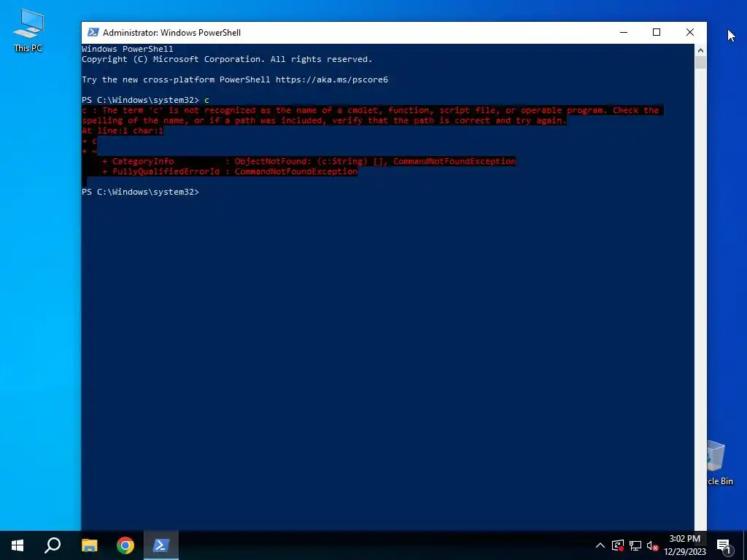The image size is (747, 560).
Task: Click the scrollbar up arrow in PowerShell
Action: coord(700,50)
